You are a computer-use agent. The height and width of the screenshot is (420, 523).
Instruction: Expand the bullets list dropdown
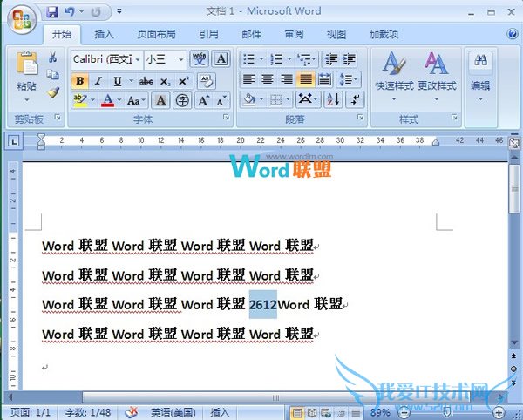click(261, 59)
